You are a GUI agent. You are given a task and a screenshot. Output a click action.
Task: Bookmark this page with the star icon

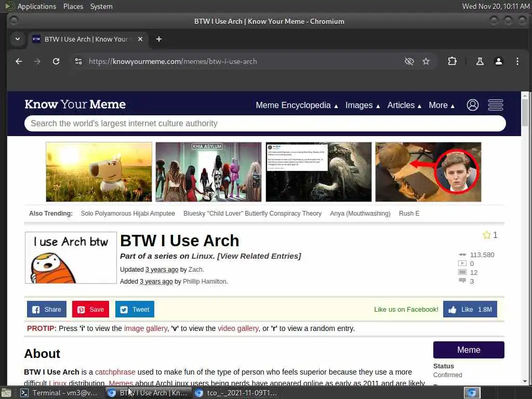tap(426, 61)
